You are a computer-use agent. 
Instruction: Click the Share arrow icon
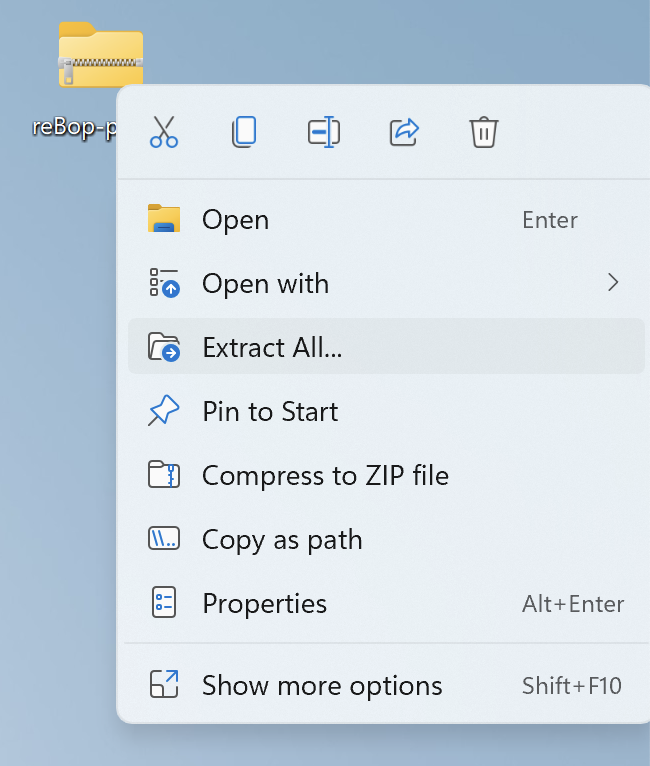pos(404,132)
